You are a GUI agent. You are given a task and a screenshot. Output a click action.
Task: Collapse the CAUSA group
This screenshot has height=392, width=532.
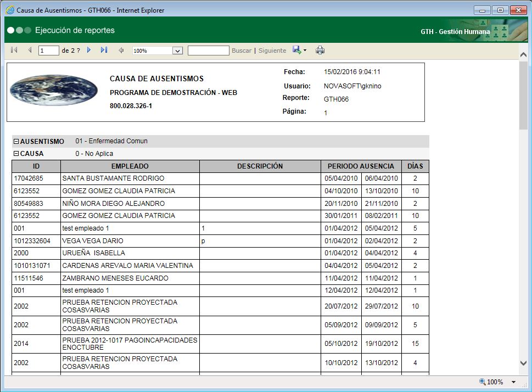coord(16,154)
